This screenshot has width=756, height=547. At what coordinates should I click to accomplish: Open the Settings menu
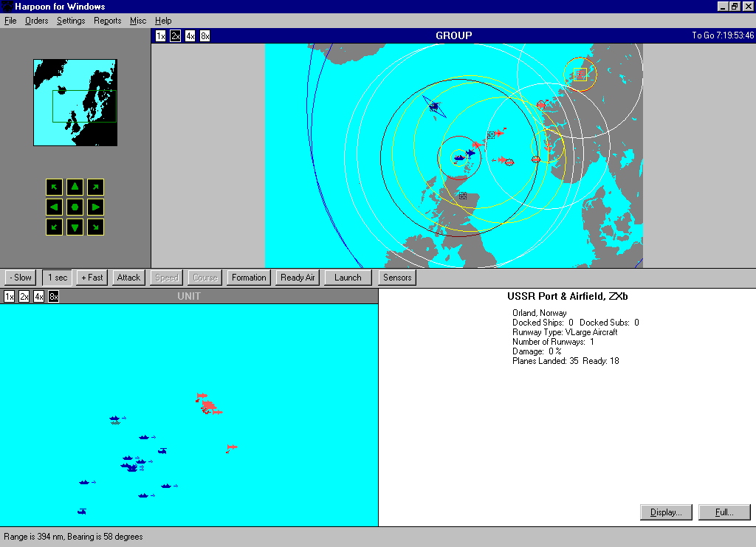[x=71, y=21]
